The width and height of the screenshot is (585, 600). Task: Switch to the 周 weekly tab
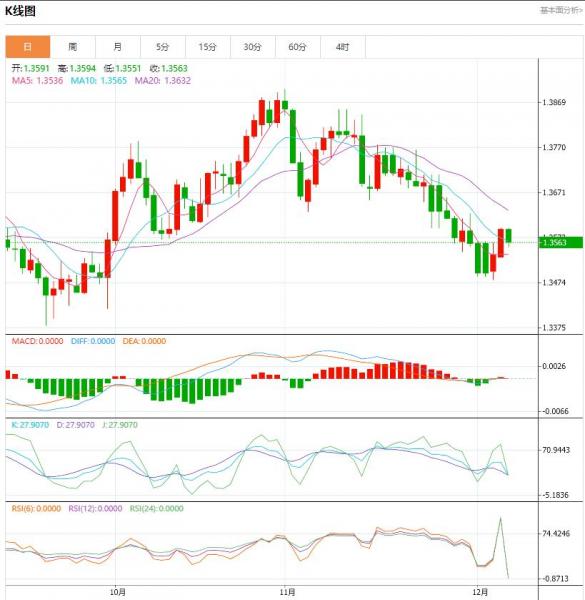tap(73, 47)
